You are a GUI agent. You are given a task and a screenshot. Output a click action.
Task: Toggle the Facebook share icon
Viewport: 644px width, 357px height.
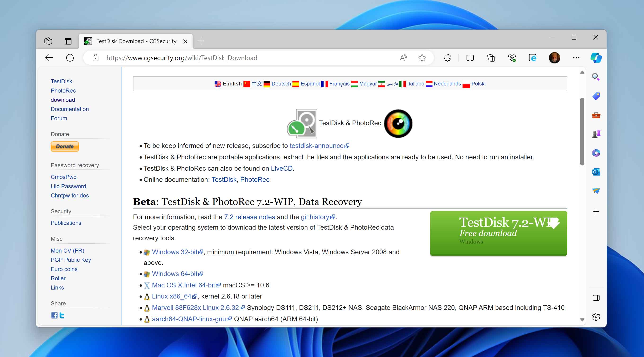(x=54, y=315)
